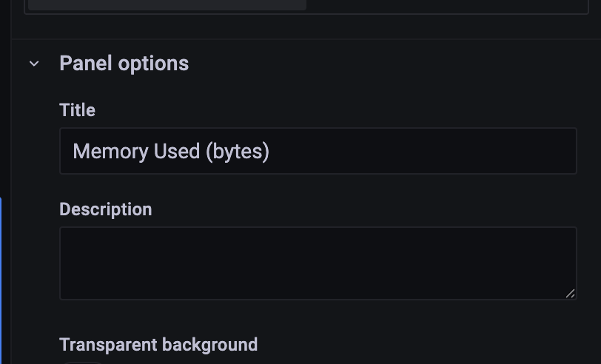
Task: Click into the Description text area
Action: 318,263
